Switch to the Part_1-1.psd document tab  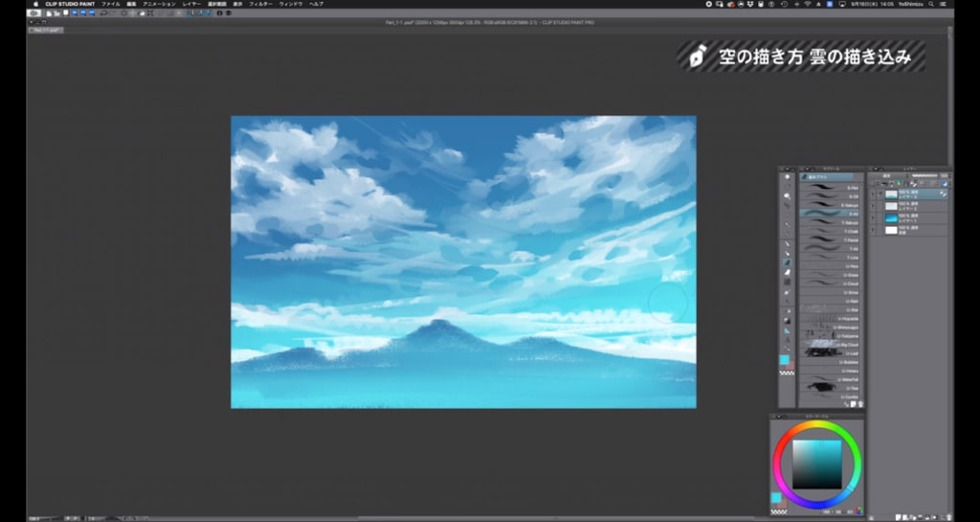(46, 30)
